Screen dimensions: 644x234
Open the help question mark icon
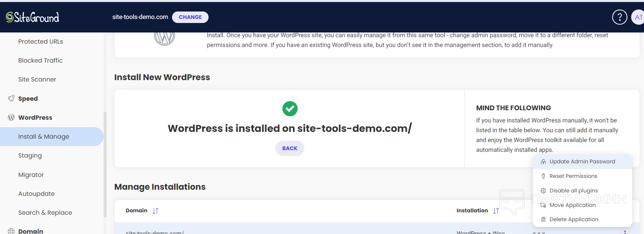point(620,17)
